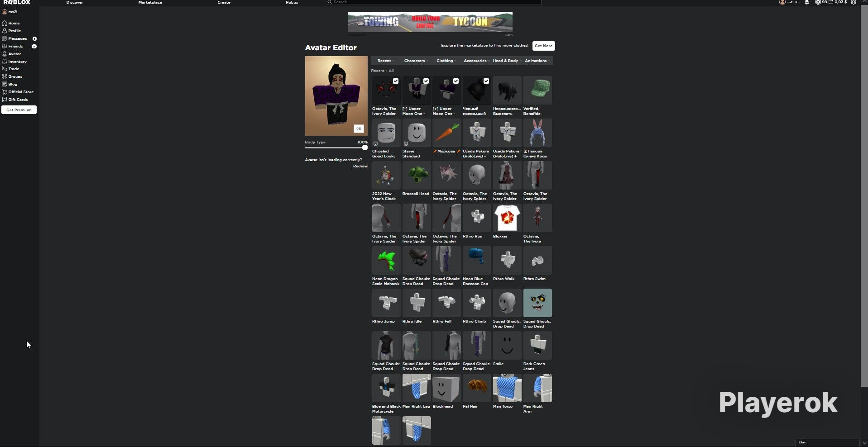The width and height of the screenshot is (868, 447).
Task: Select the Neon Dragon Scale Mohawk item
Action: [386, 261]
